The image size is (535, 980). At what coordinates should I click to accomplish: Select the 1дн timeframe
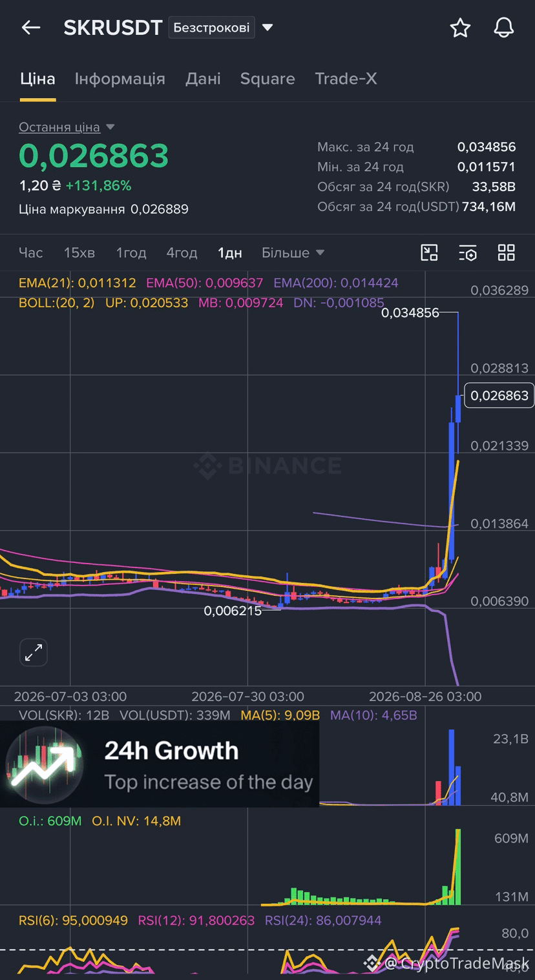click(230, 252)
